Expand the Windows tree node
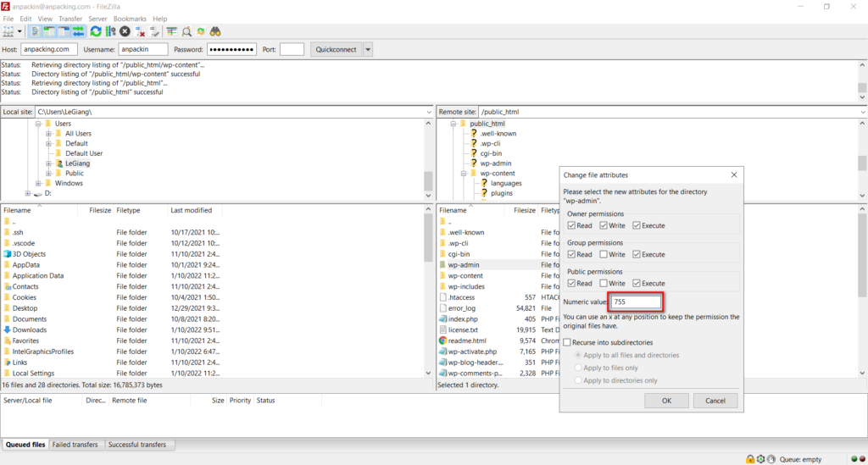868x465 pixels. (38, 184)
